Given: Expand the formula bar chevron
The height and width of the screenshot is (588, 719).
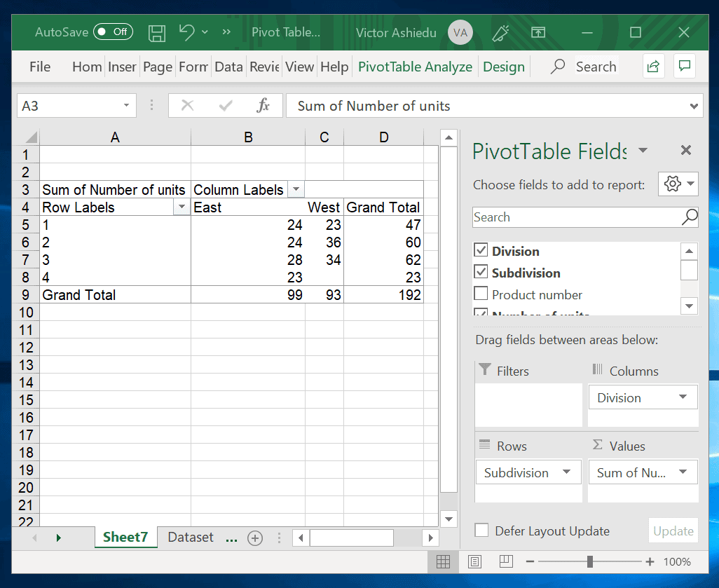Looking at the screenshot, I should click(694, 106).
